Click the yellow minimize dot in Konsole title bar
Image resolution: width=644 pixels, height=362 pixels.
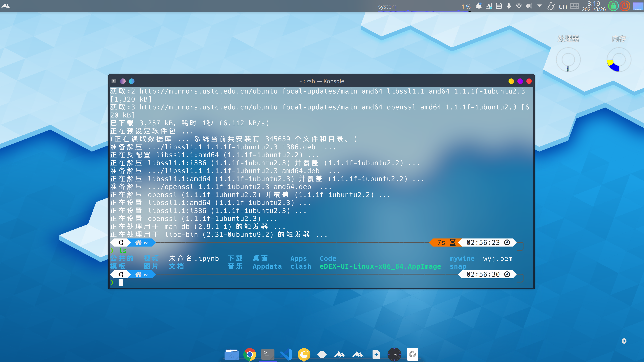pyautogui.click(x=511, y=81)
